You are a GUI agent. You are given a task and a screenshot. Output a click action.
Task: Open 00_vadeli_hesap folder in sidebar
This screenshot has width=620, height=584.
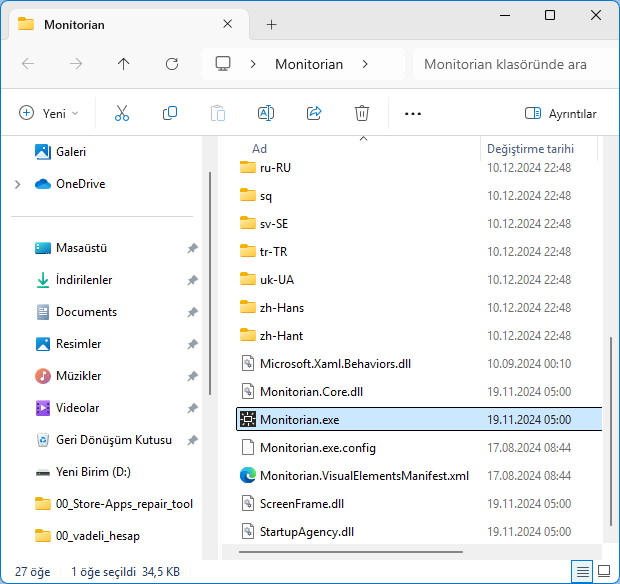(x=98, y=536)
